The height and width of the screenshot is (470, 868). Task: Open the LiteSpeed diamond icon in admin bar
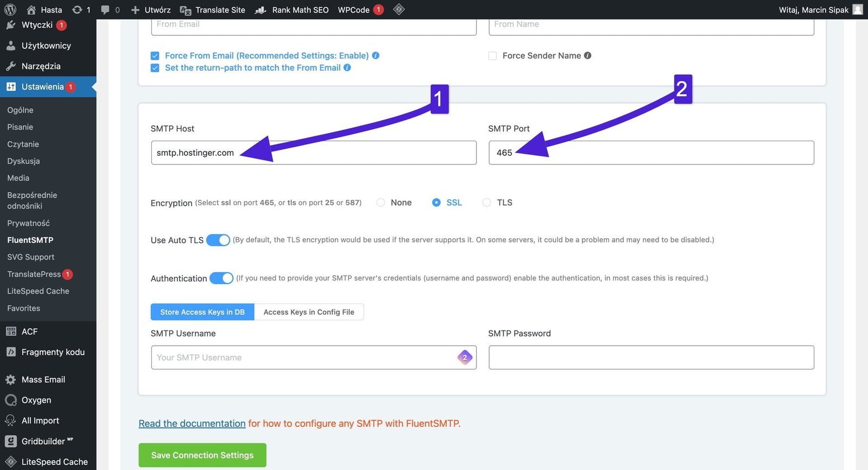point(399,9)
